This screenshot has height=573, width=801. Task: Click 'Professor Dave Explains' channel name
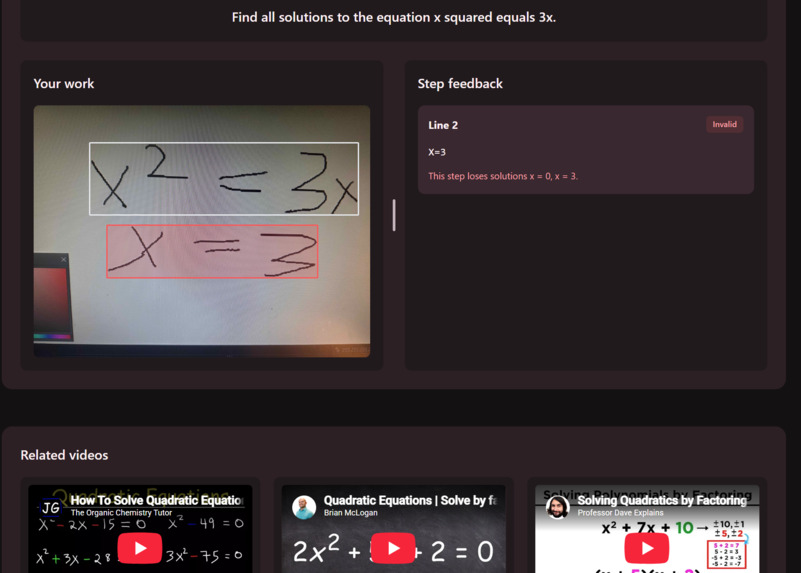pos(620,512)
